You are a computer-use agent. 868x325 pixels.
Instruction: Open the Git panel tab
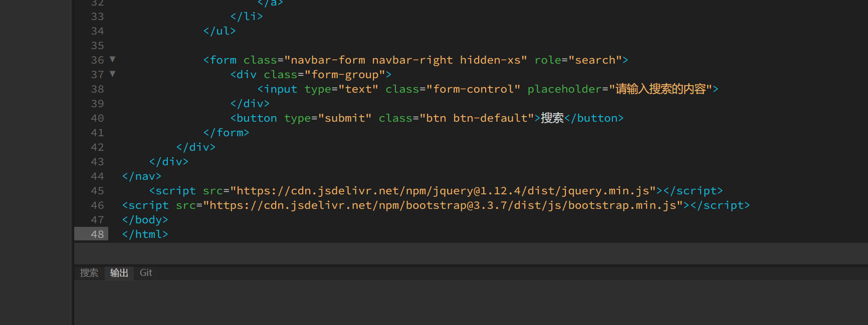(146, 273)
